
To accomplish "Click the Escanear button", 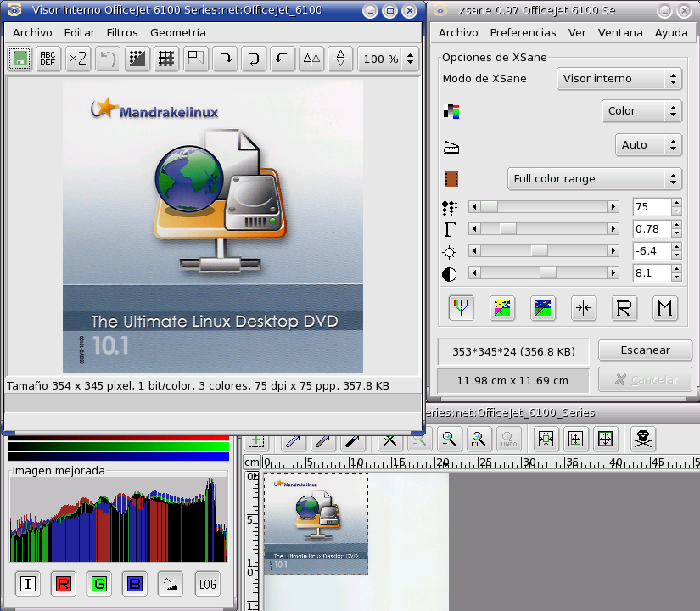I will [x=645, y=350].
